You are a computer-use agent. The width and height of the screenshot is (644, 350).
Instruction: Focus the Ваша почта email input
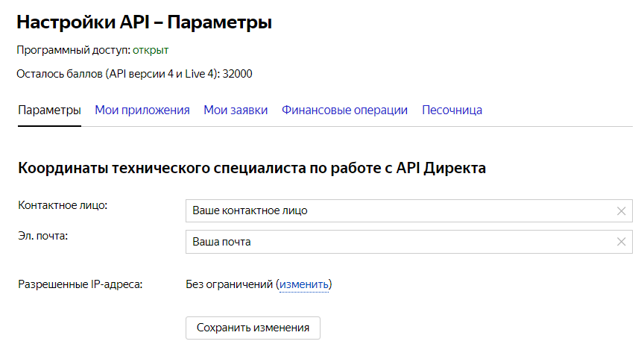pyautogui.click(x=399, y=242)
